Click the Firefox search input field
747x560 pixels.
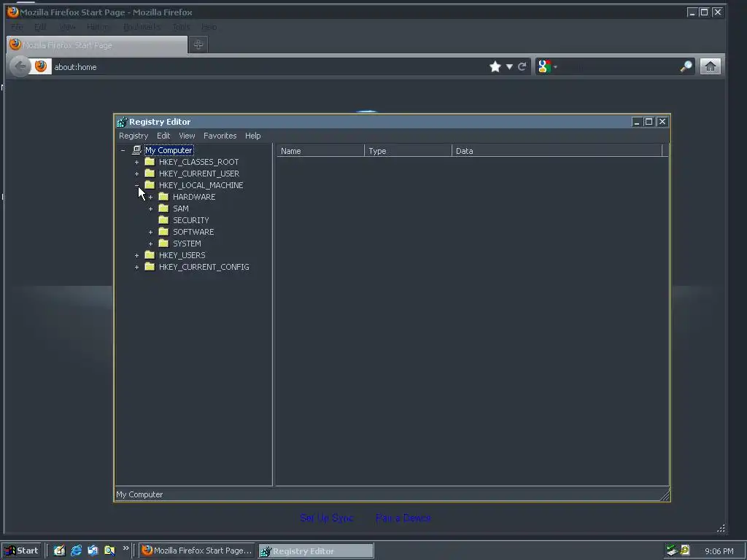(619, 66)
